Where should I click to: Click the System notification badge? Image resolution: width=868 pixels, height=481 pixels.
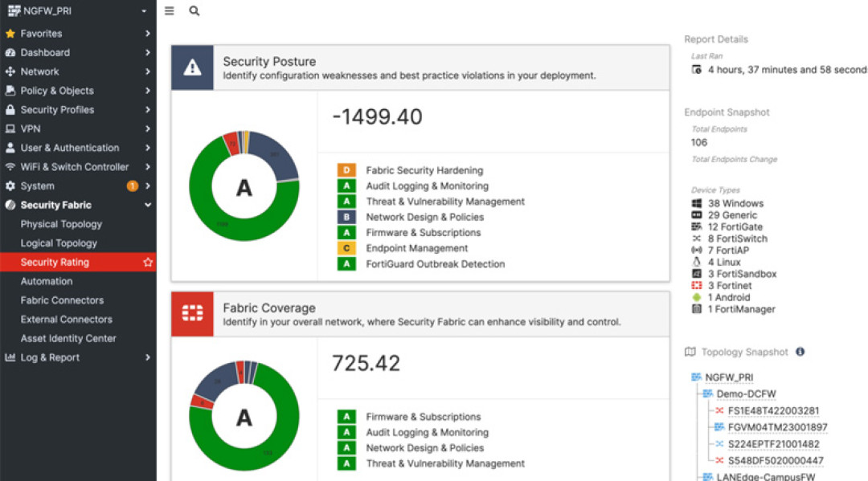[x=133, y=185]
